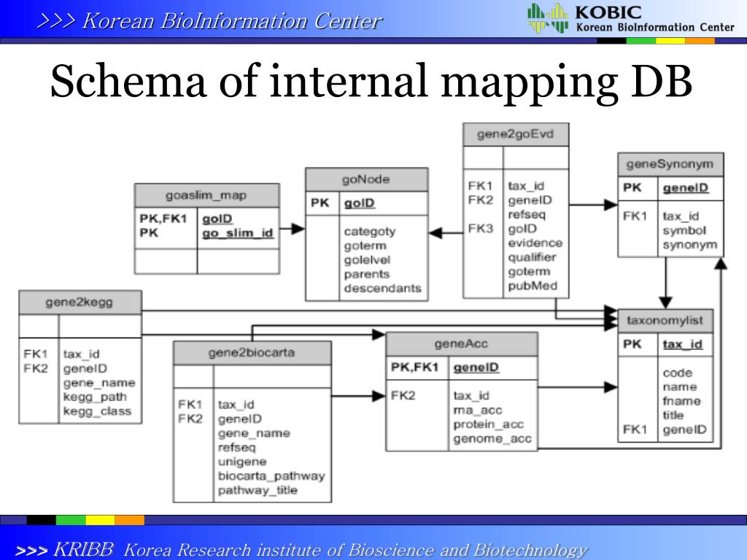Click the ">>> Korean BioInformation Center" header text
Image resolution: width=747 pixels, height=560 pixels.
[209, 21]
